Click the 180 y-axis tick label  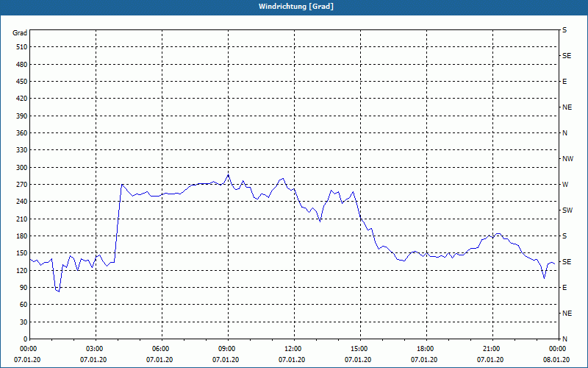(22, 236)
